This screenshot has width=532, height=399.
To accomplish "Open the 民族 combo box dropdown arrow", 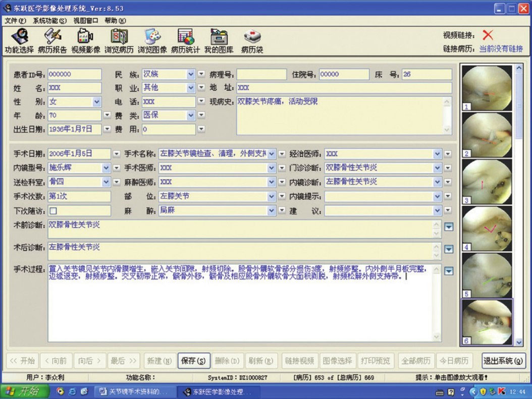I will click(191, 74).
